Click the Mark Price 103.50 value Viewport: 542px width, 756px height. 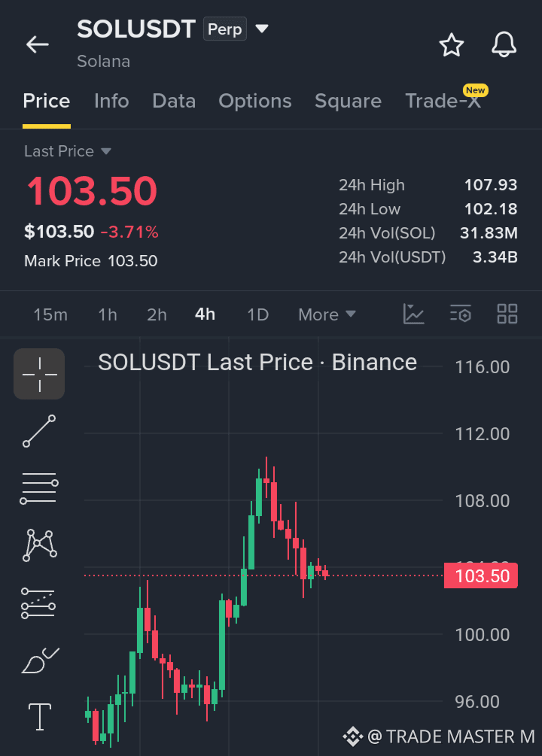(x=132, y=261)
